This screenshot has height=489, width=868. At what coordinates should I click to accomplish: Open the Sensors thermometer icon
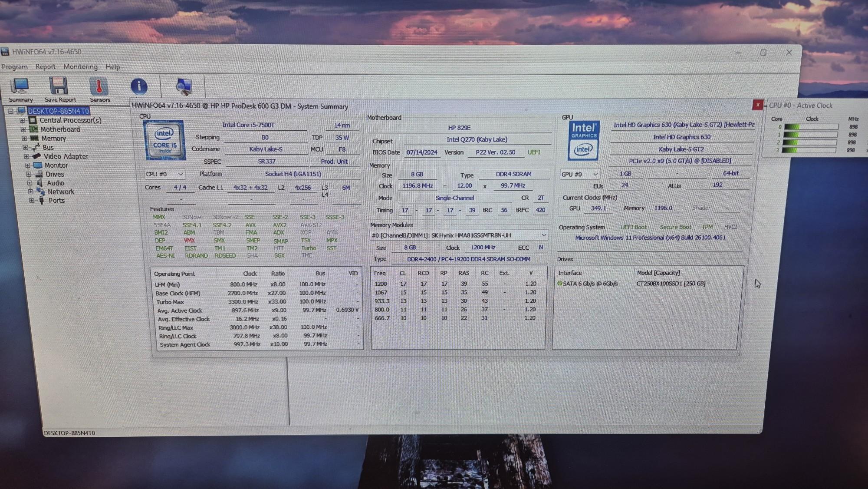tap(99, 86)
